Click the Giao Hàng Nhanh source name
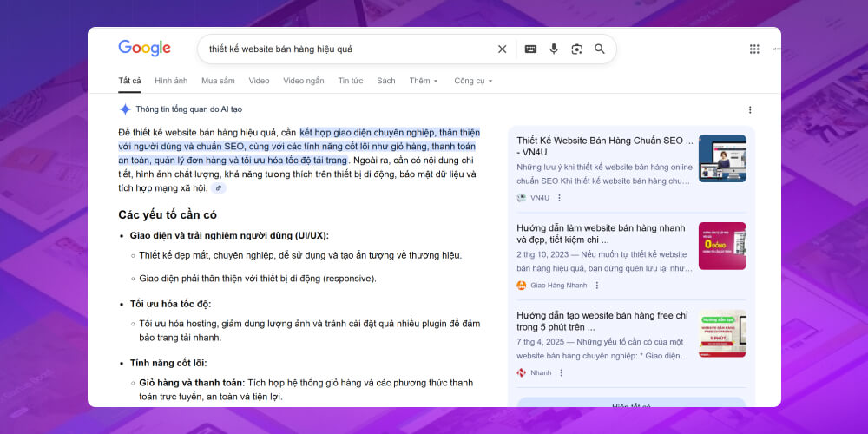Screen dimensions: 868x434 (558, 285)
